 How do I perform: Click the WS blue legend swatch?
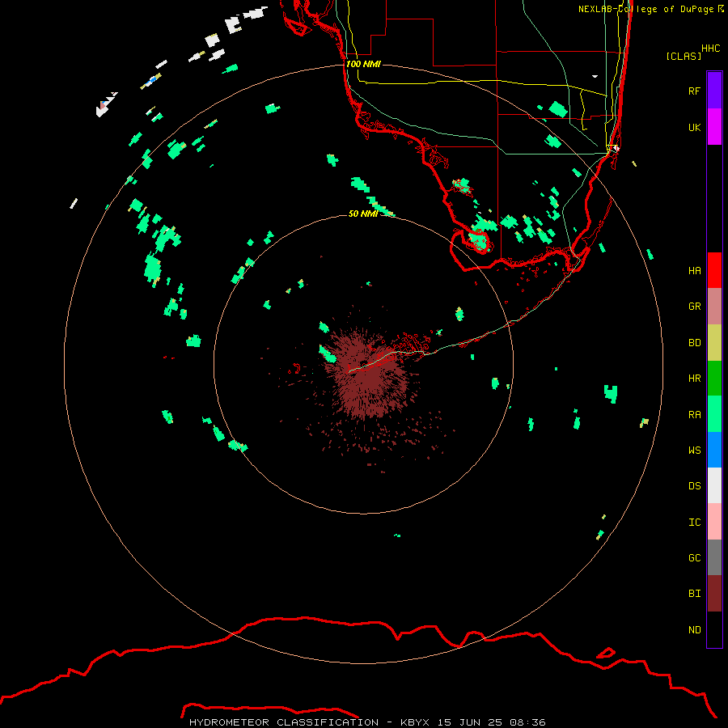tap(714, 450)
